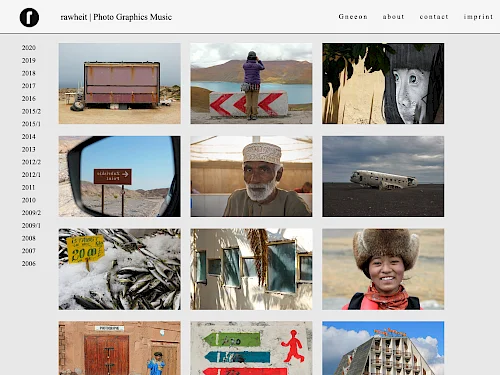
Task: Open the car mirror road sign photo
Action: (120, 176)
